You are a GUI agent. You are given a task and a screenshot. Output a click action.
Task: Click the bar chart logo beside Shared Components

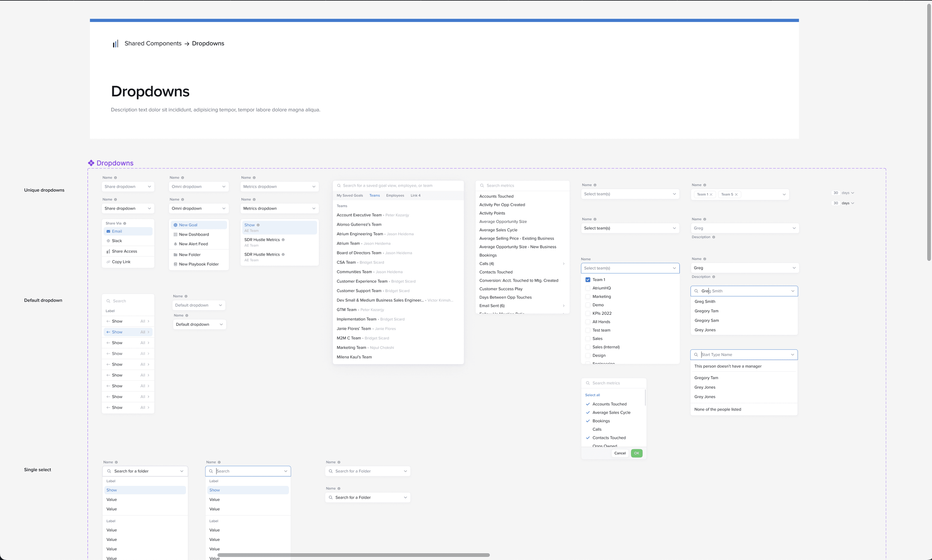pyautogui.click(x=115, y=44)
